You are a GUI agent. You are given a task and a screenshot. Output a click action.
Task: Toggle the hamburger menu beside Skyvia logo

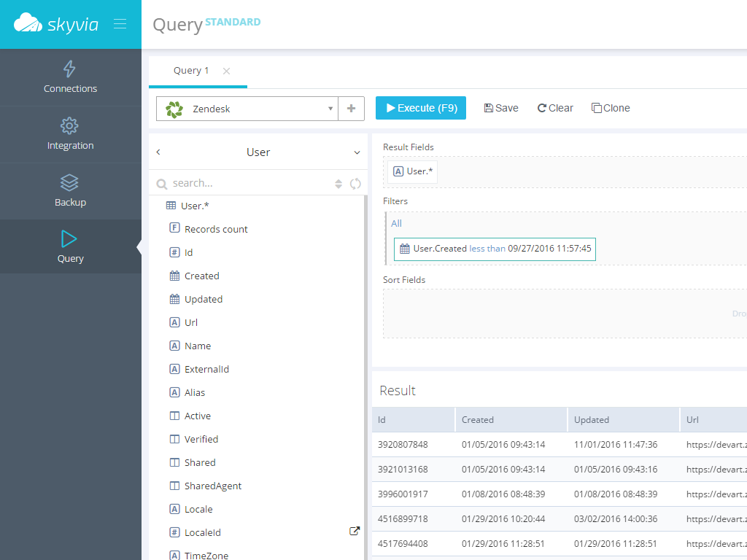coord(120,24)
